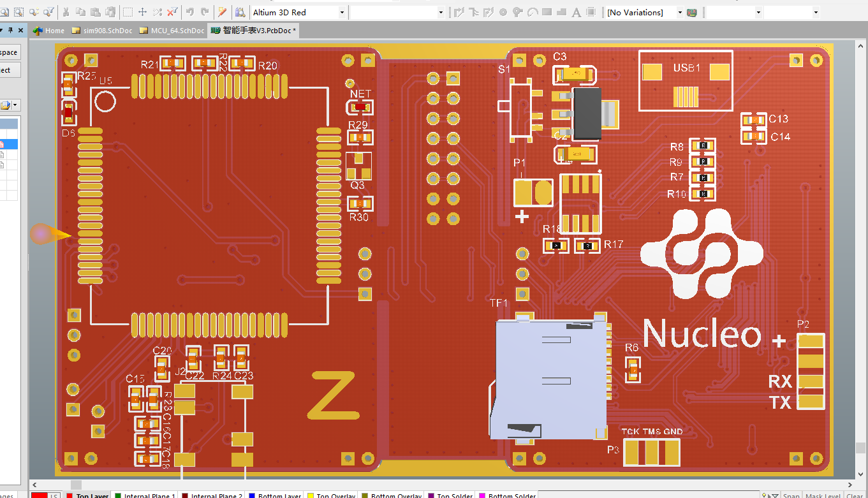This screenshot has height=498, width=868.
Task: Select the Internal Plane 2 layer tab
Action: coord(212,495)
